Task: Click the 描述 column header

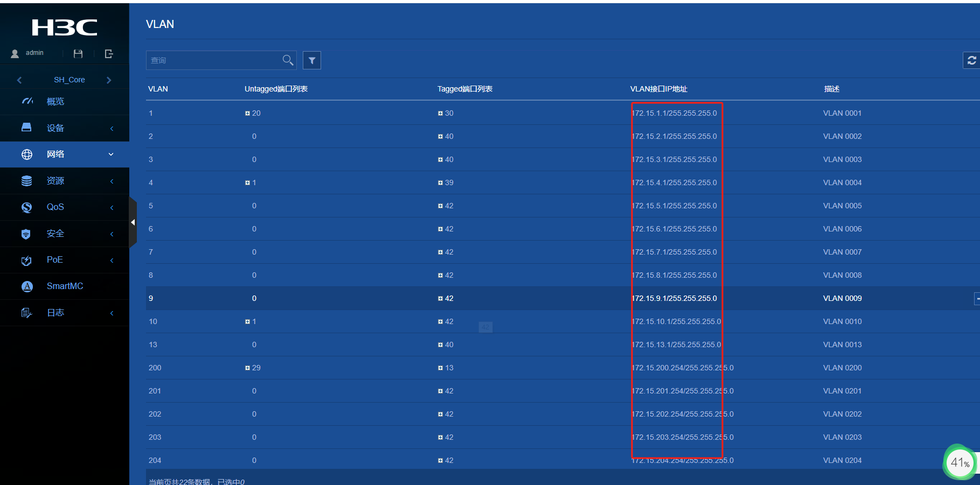Action: tap(832, 89)
